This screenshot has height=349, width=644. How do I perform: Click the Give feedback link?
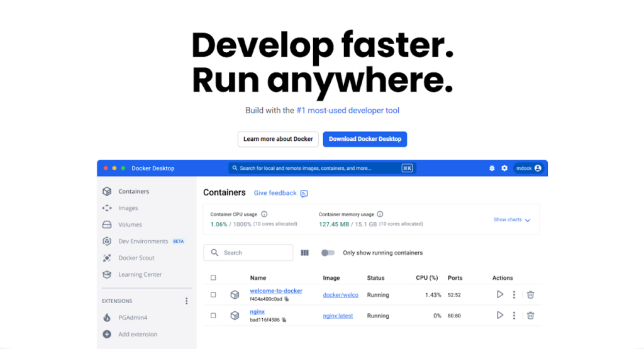click(x=275, y=193)
